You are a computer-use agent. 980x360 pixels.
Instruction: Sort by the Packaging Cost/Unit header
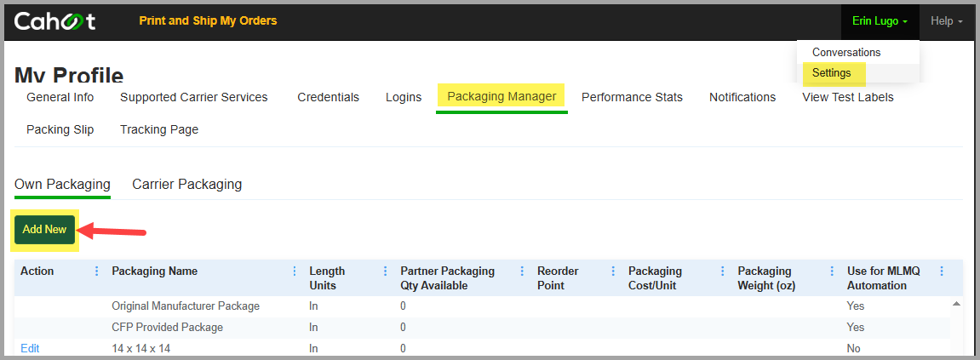pos(655,278)
